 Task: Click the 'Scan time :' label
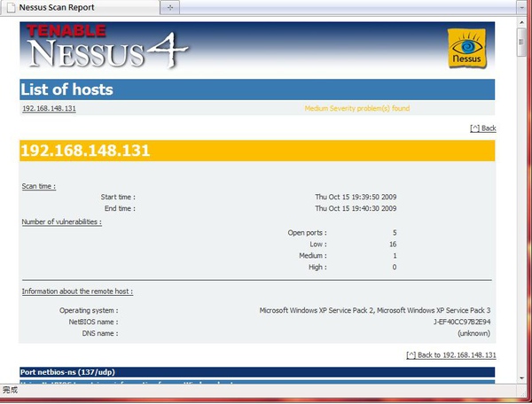(39, 186)
